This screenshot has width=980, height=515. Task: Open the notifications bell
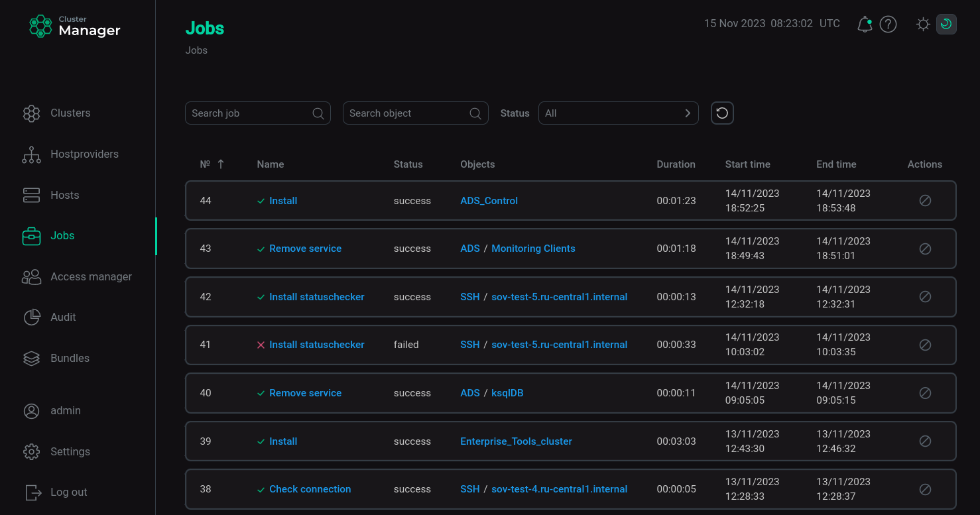(865, 25)
